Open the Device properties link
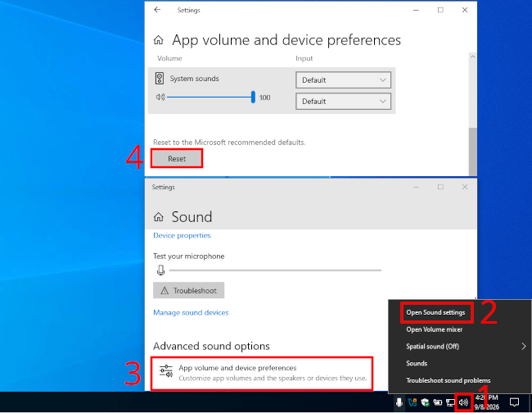The height and width of the screenshot is (413, 532). point(182,235)
